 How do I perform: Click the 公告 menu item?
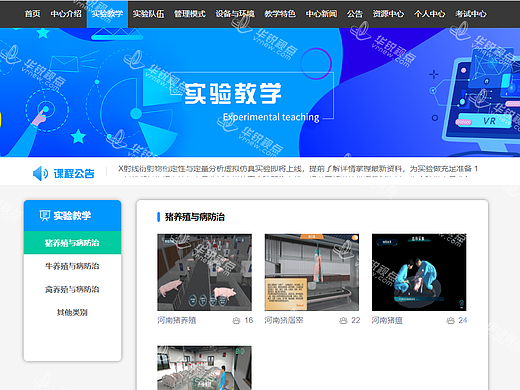355,14
